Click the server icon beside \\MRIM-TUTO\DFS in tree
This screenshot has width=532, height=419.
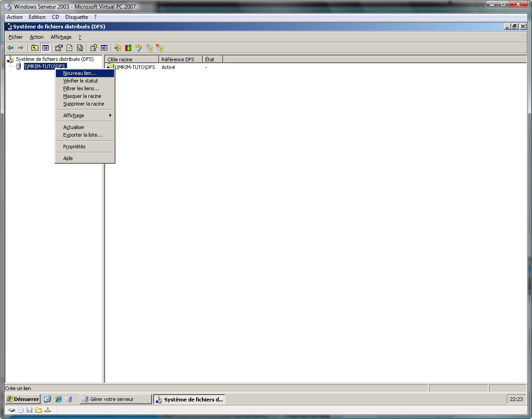[x=18, y=66]
